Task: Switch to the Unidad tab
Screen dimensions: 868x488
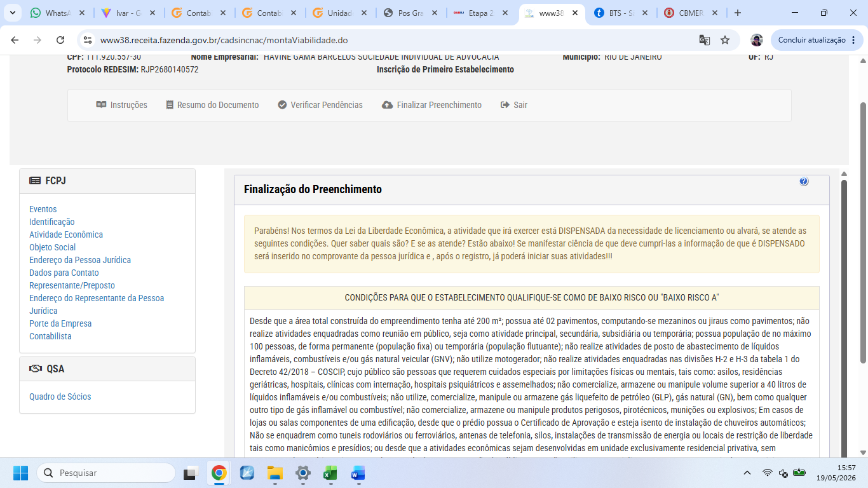Action: point(340,13)
